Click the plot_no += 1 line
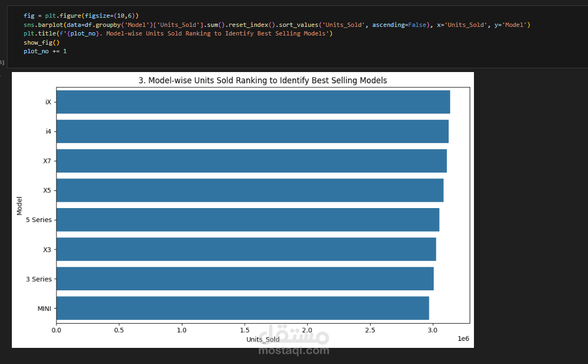The width and height of the screenshot is (588, 364). pyautogui.click(x=45, y=51)
